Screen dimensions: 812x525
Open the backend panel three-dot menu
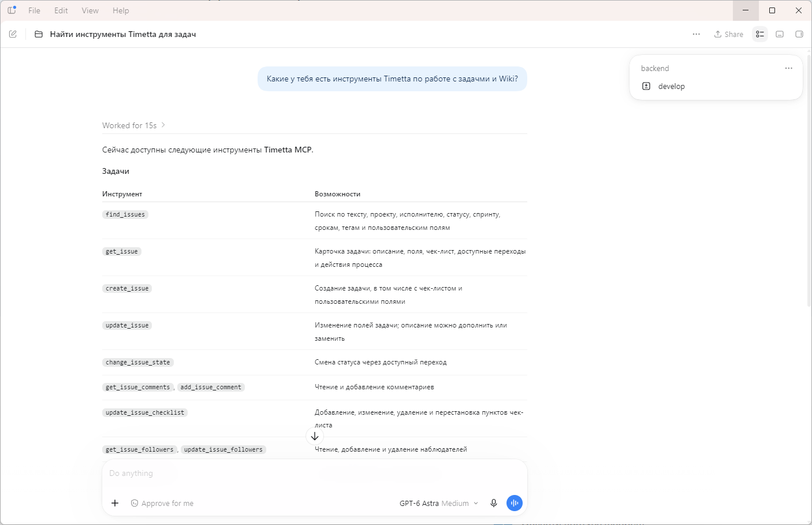pos(789,68)
